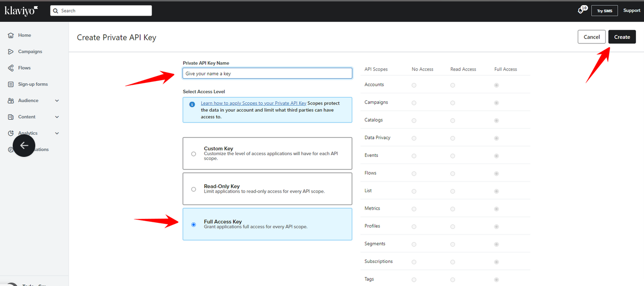The height and width of the screenshot is (286, 644).
Task: Select the Full Access Key radio option
Action: 194,225
